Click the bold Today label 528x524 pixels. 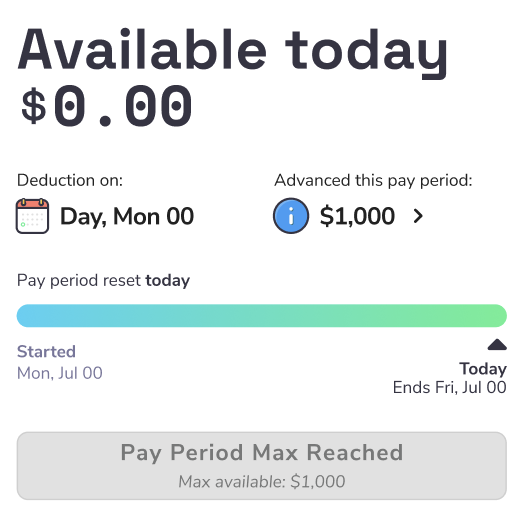[x=483, y=369]
